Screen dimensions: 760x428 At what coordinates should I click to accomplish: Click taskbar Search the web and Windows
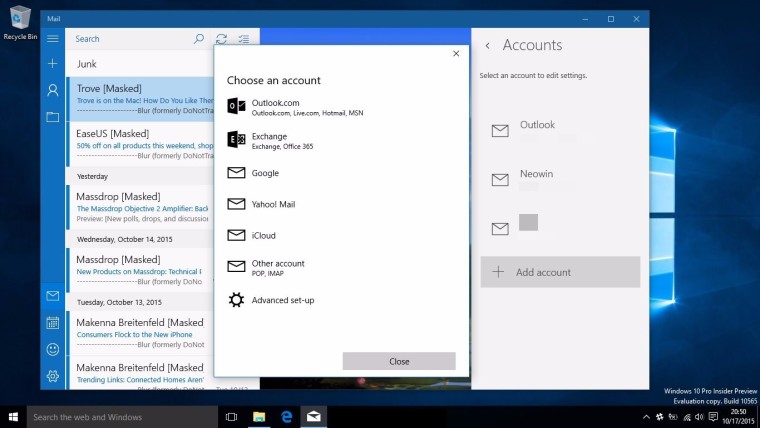click(x=122, y=417)
